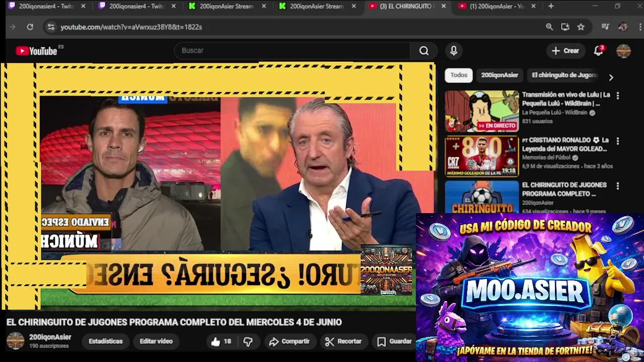Select the 'Todos' filter chip
Viewport: 644px width, 362px height.
coord(459,75)
